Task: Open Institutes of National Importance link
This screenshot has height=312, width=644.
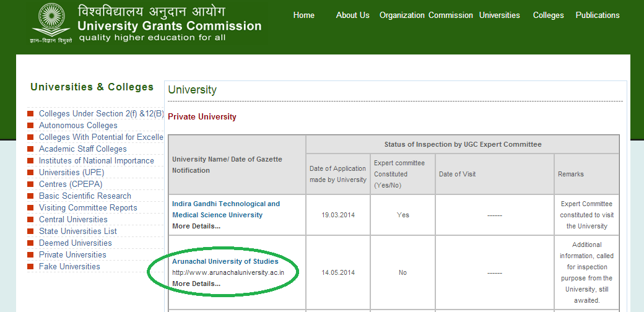Action: (x=96, y=161)
